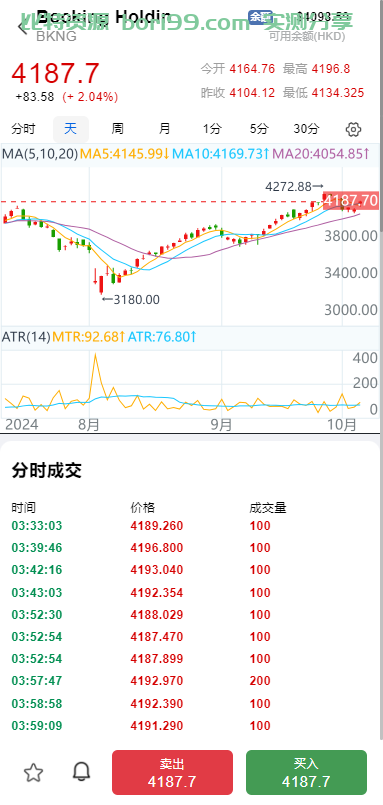Click the 可用余额(HKD) label

point(307,36)
